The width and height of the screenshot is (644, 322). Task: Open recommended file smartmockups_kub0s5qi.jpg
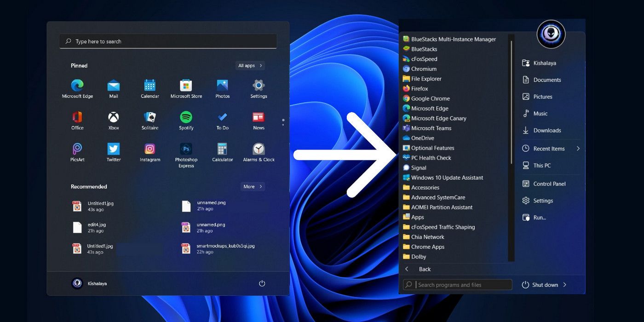225,246
